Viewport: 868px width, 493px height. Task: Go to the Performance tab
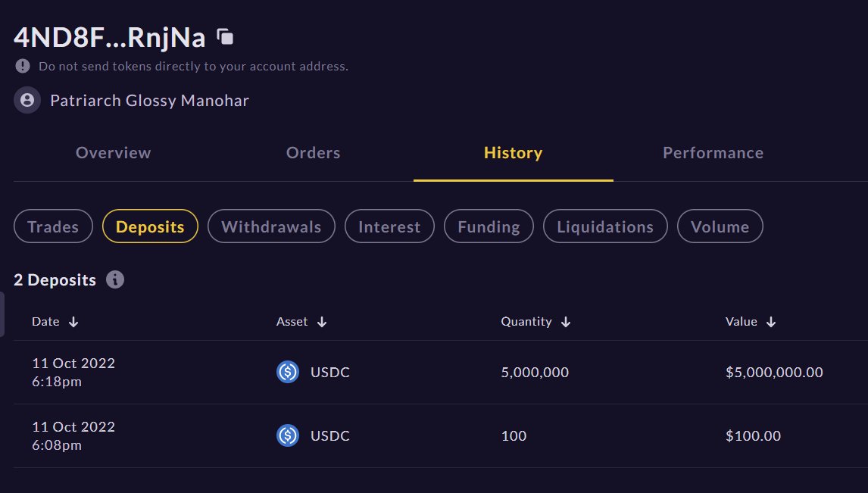(713, 153)
